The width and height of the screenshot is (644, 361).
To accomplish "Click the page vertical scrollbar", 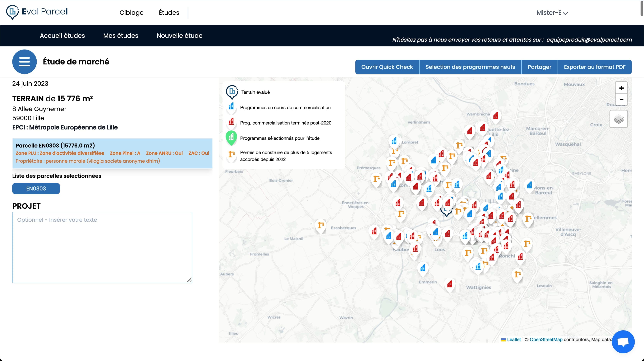I will pyautogui.click(x=642, y=8).
